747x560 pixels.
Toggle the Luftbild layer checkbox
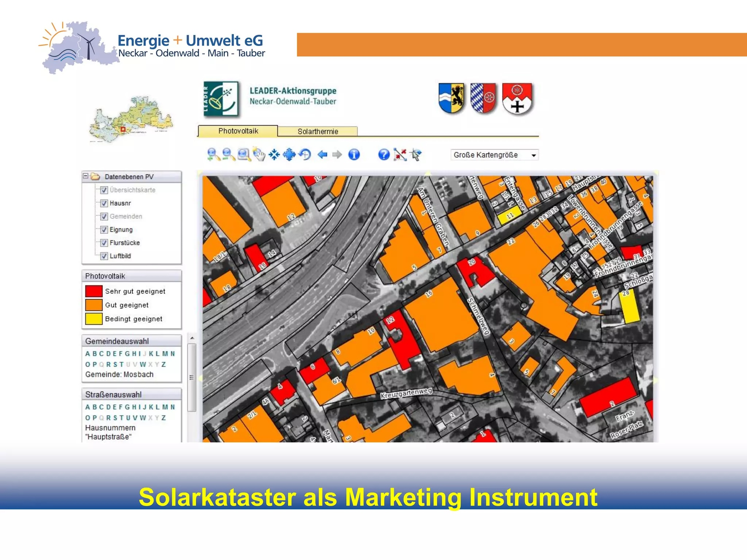click(x=104, y=256)
